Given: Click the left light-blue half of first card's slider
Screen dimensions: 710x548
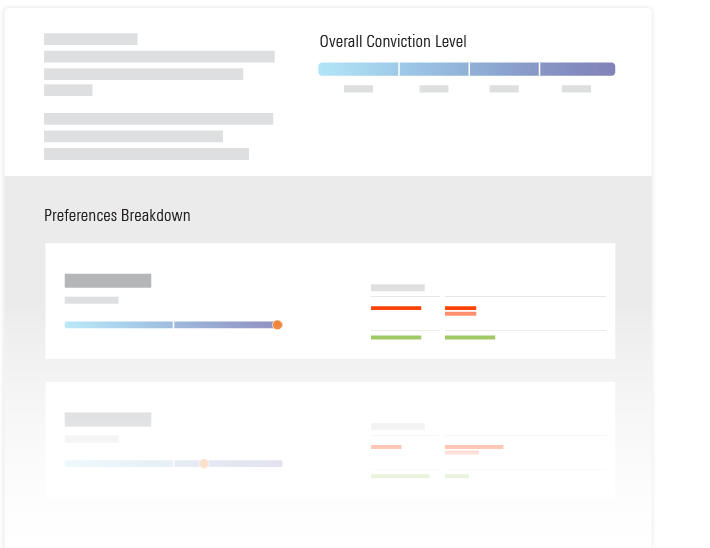Looking at the screenshot, I should coord(119,325).
